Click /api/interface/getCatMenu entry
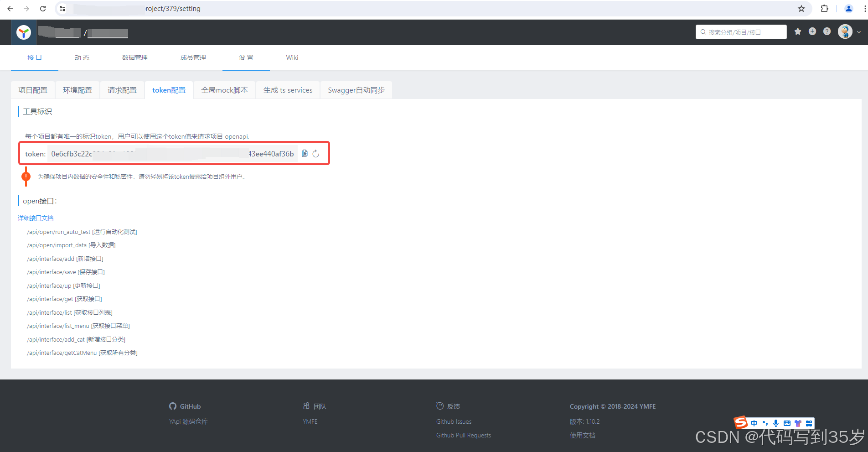 [x=83, y=353]
